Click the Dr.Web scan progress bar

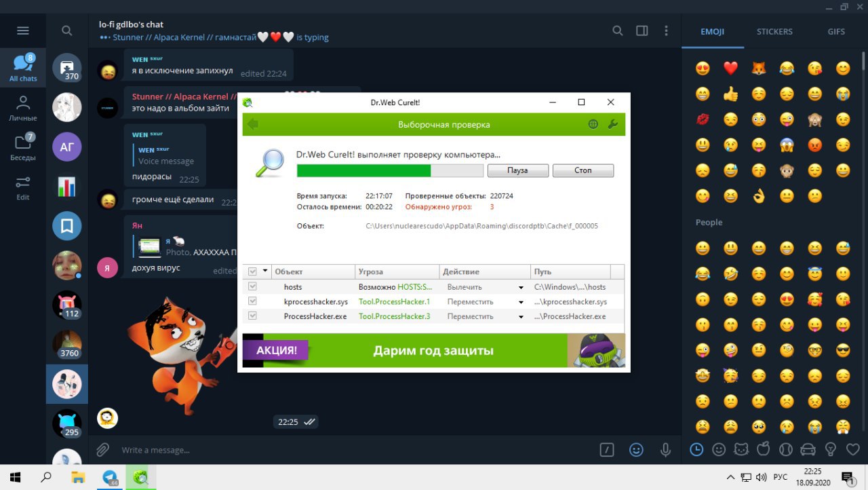[x=390, y=170]
